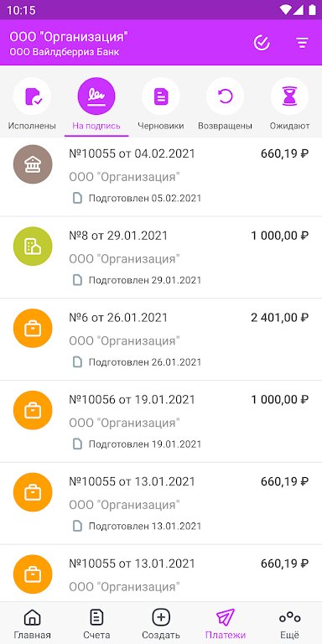
Task: Select the Исполнены document icon
Action: click(x=32, y=96)
